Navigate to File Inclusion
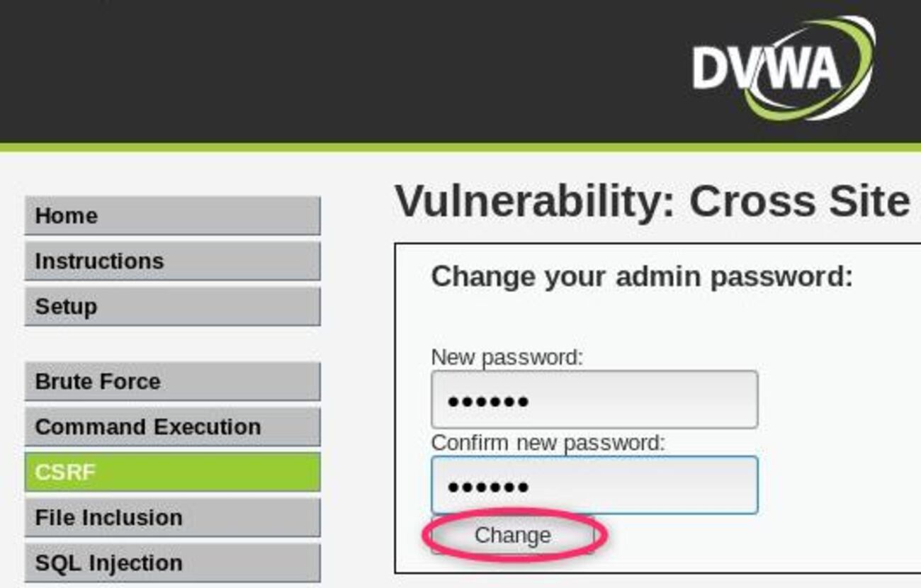This screenshot has width=921, height=588. coord(172,517)
